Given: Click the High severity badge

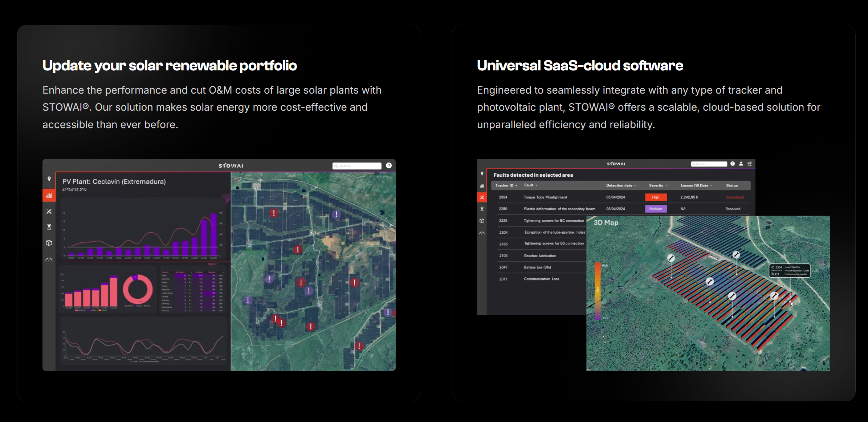Looking at the screenshot, I should click(656, 197).
